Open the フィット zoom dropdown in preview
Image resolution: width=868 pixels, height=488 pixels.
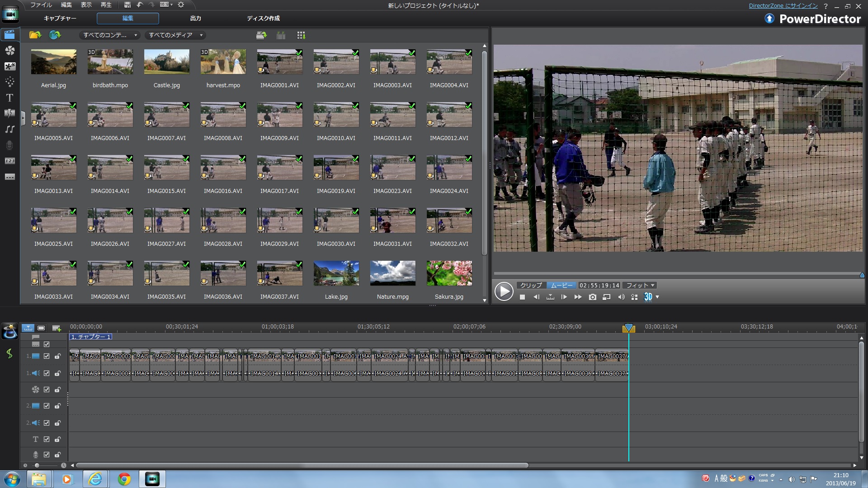(640, 285)
